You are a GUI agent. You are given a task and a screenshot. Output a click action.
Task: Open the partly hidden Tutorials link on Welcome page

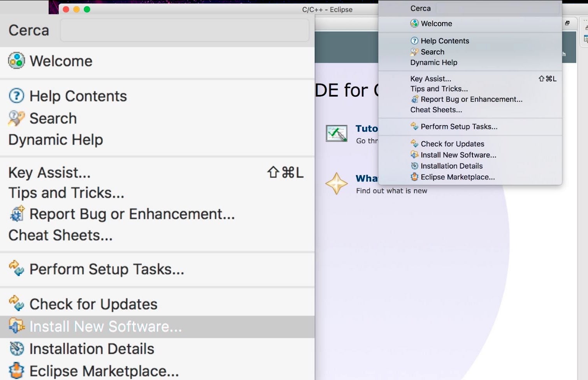click(x=367, y=128)
